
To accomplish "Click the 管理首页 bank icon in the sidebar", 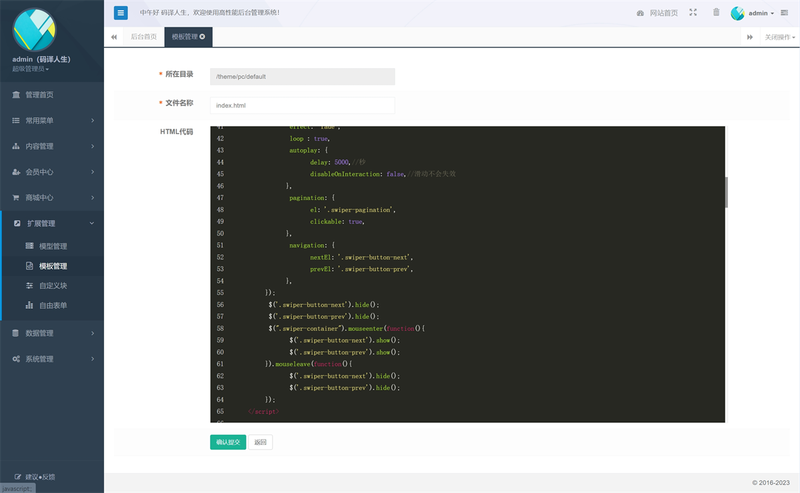I will [x=16, y=94].
